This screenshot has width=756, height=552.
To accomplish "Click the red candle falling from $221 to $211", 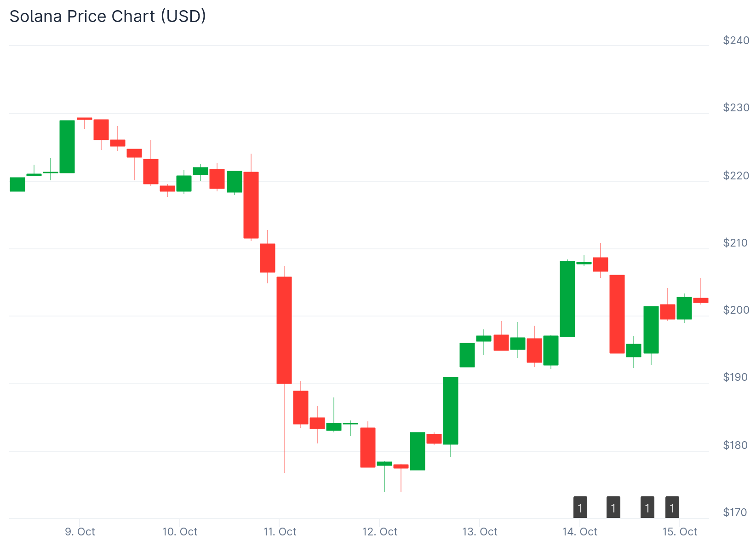I will tap(251, 205).
